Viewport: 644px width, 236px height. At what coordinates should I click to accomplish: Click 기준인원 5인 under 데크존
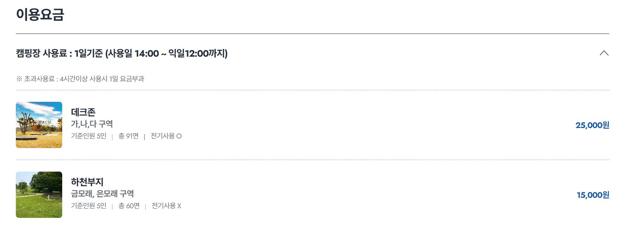(x=88, y=136)
